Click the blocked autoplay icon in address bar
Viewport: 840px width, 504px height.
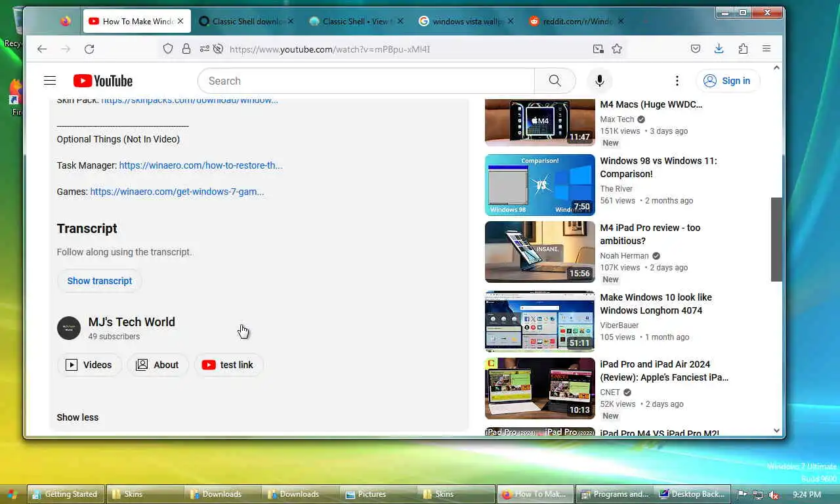[x=219, y=49]
